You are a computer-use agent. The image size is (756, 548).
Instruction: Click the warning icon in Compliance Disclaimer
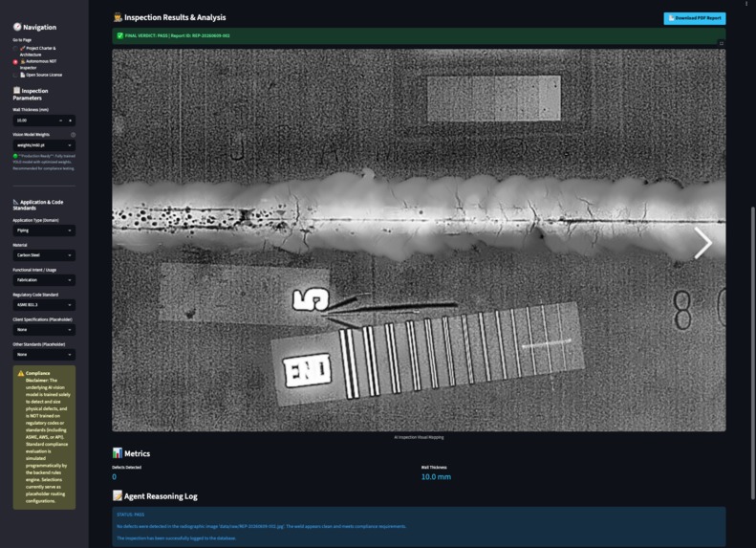click(21, 373)
